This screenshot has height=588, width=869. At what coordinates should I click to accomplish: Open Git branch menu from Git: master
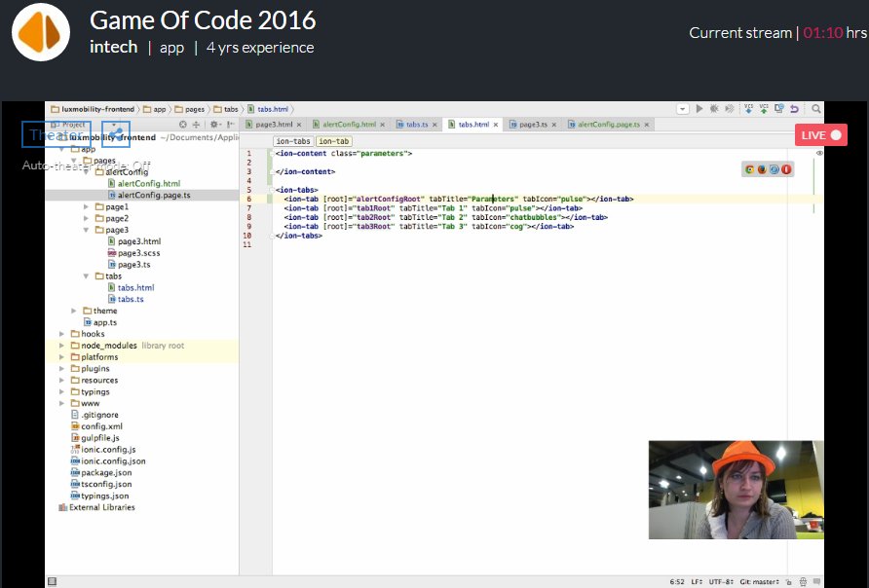pyautogui.click(x=758, y=580)
